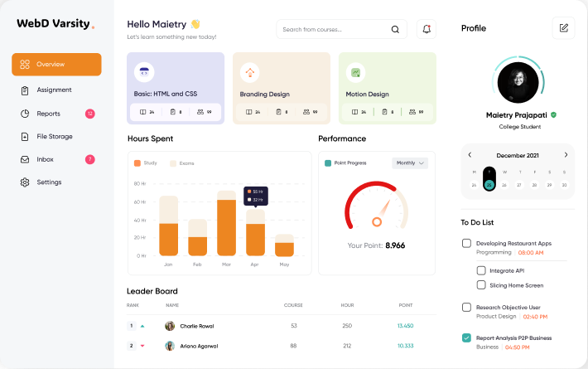
Task: Check Developing Restaurant Apps task
Action: pyautogui.click(x=466, y=243)
